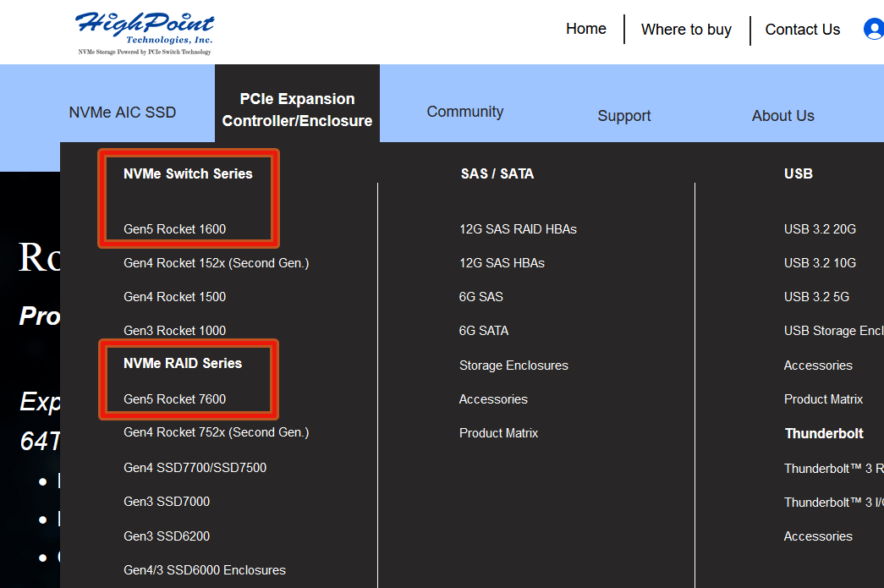Open the Contact Us page
The width and height of the screenshot is (884, 588).
[802, 30]
